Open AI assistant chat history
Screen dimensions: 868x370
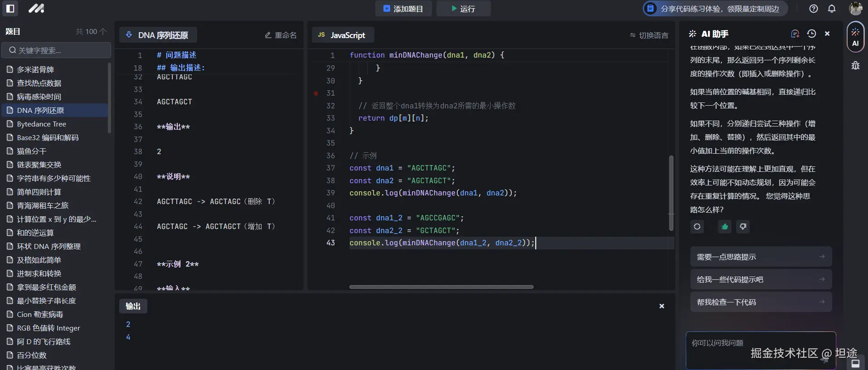[x=811, y=34]
